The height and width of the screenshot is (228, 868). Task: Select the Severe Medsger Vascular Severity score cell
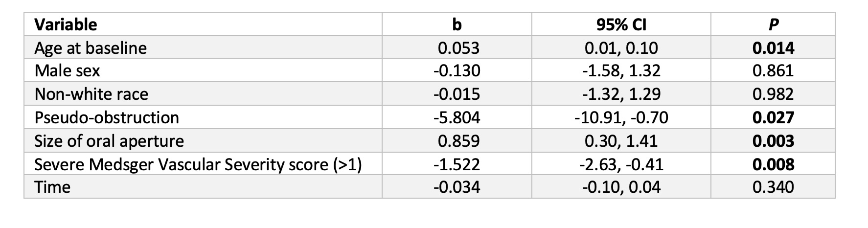click(x=198, y=164)
